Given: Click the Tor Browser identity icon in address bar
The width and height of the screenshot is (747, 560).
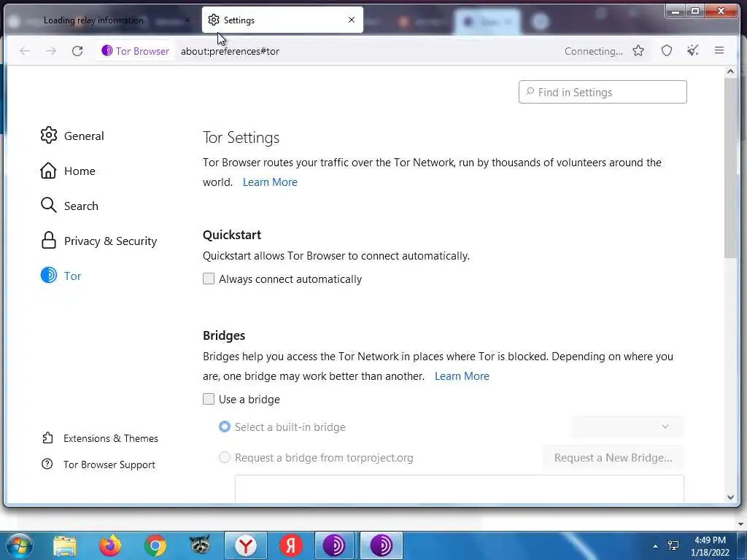Looking at the screenshot, I should point(135,51).
